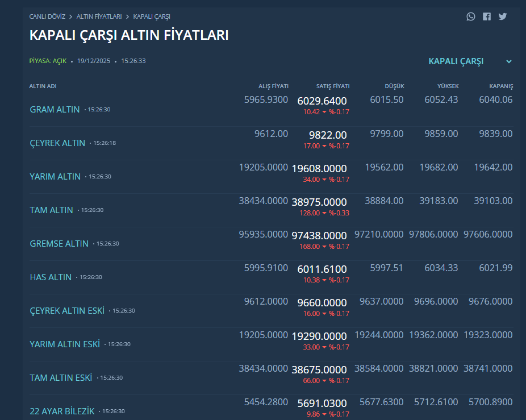526x420 pixels.
Task: Share page on Twitter icon
Action: click(503, 16)
